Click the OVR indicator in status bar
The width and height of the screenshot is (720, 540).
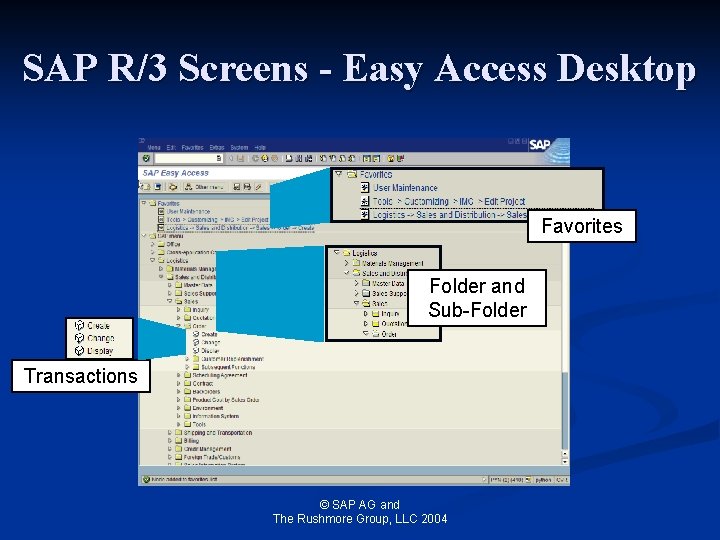click(x=562, y=480)
